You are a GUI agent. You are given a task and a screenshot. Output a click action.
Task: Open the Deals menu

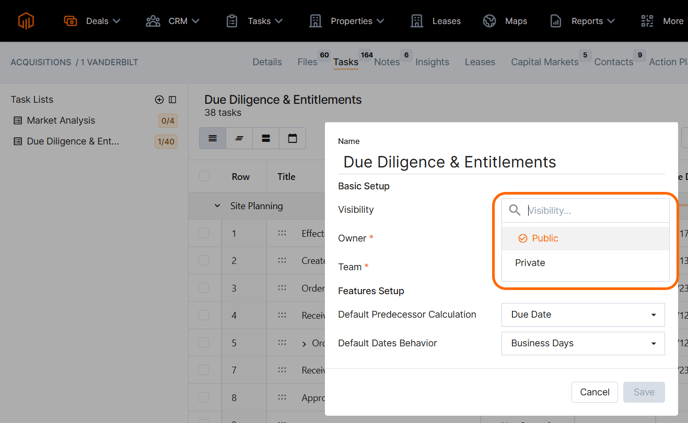tap(92, 21)
